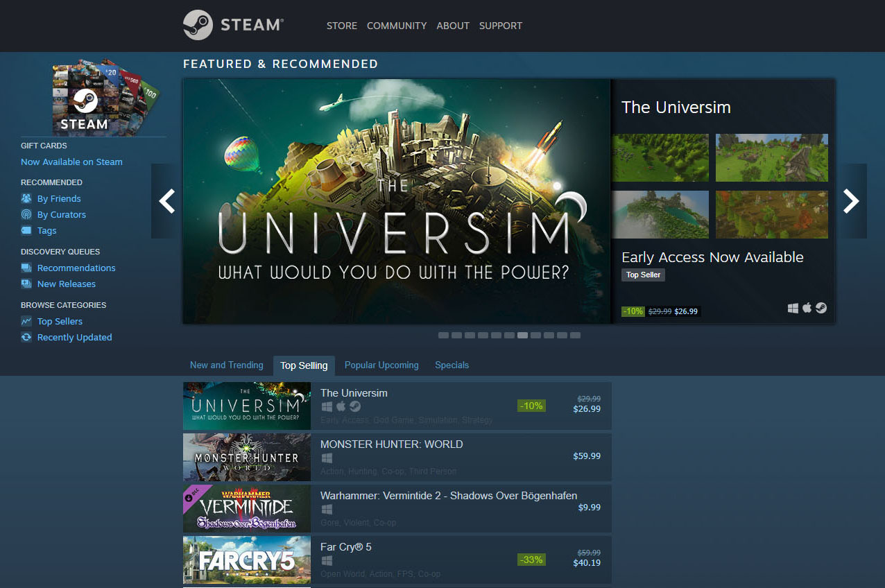The width and height of the screenshot is (885, 588).
Task: Click the Top Seller tag button
Action: (643, 275)
